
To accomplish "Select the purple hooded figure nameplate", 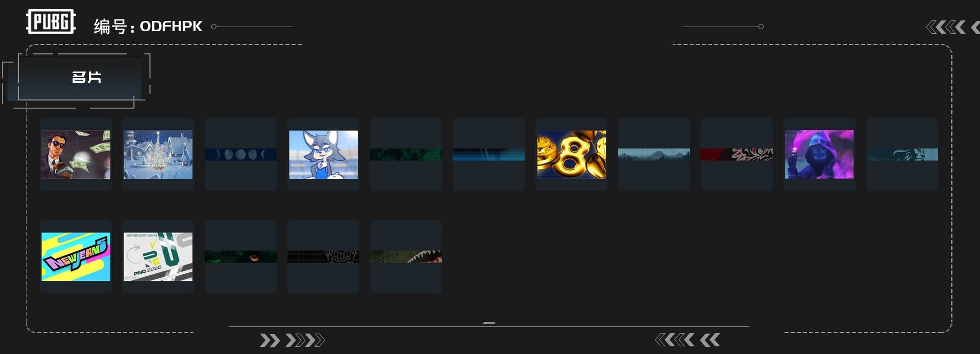I will [x=820, y=154].
